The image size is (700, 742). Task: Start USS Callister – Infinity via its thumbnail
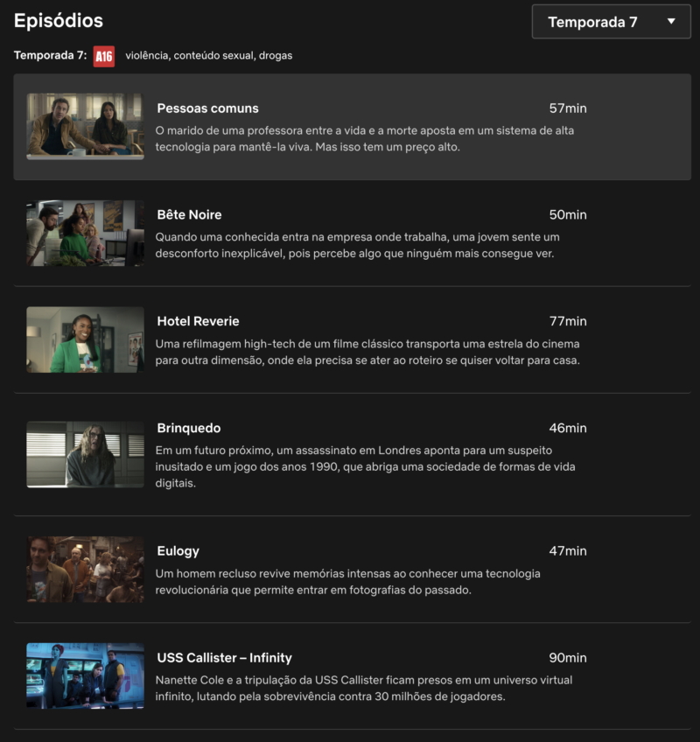coord(85,675)
